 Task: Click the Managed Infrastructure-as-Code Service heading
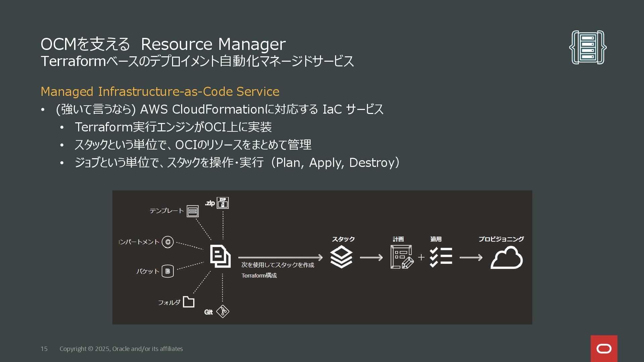(x=160, y=92)
